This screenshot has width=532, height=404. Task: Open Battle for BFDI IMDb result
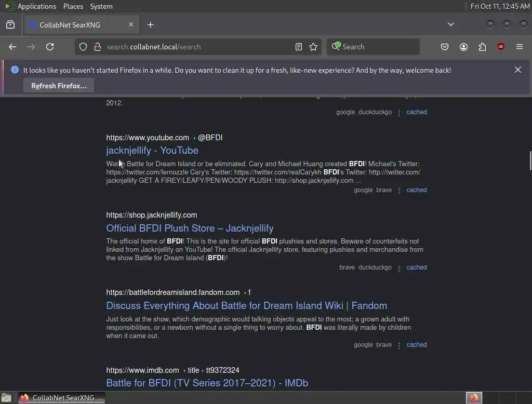tap(207, 383)
